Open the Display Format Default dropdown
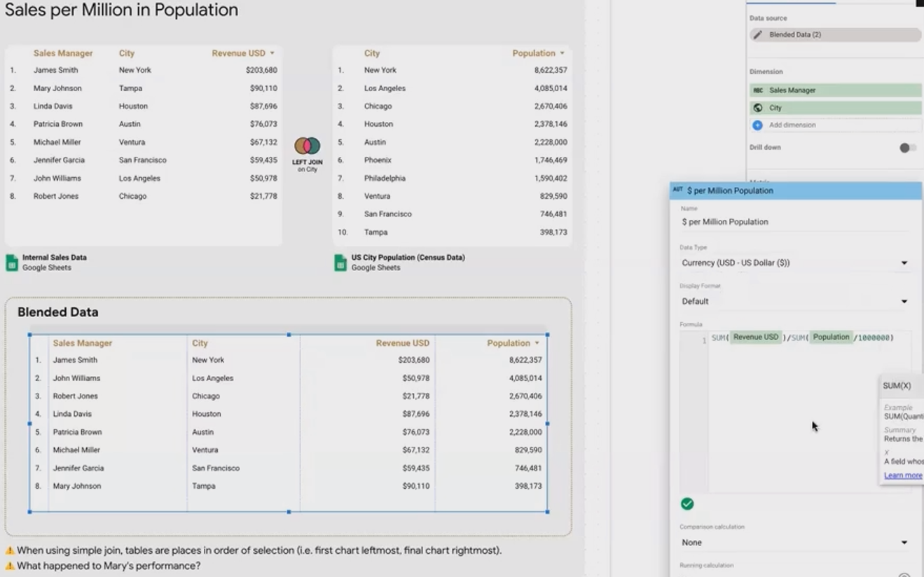Screen dimensions: 924x577 tap(795, 301)
